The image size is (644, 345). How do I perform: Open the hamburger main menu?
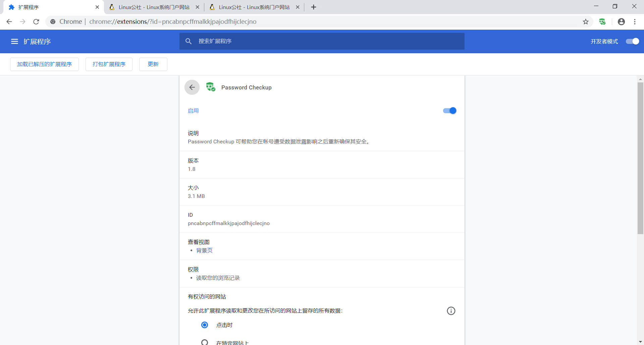(x=14, y=42)
